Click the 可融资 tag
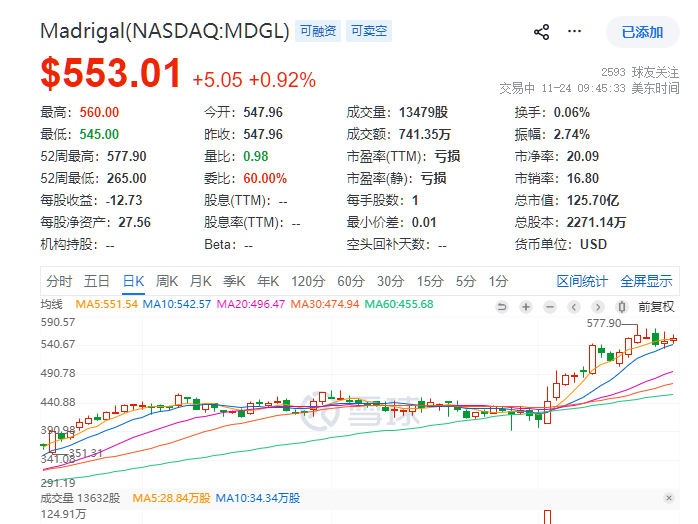698x524 pixels. pyautogui.click(x=318, y=31)
